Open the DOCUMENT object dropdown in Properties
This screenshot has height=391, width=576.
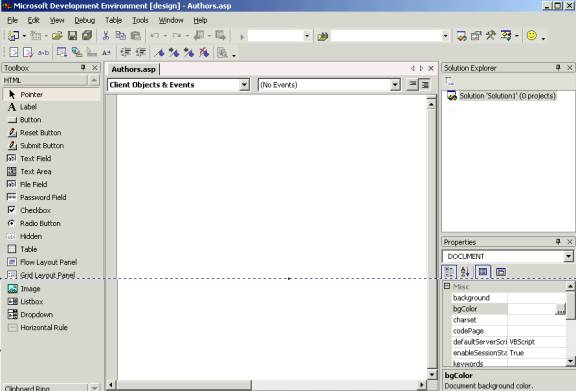coord(568,257)
